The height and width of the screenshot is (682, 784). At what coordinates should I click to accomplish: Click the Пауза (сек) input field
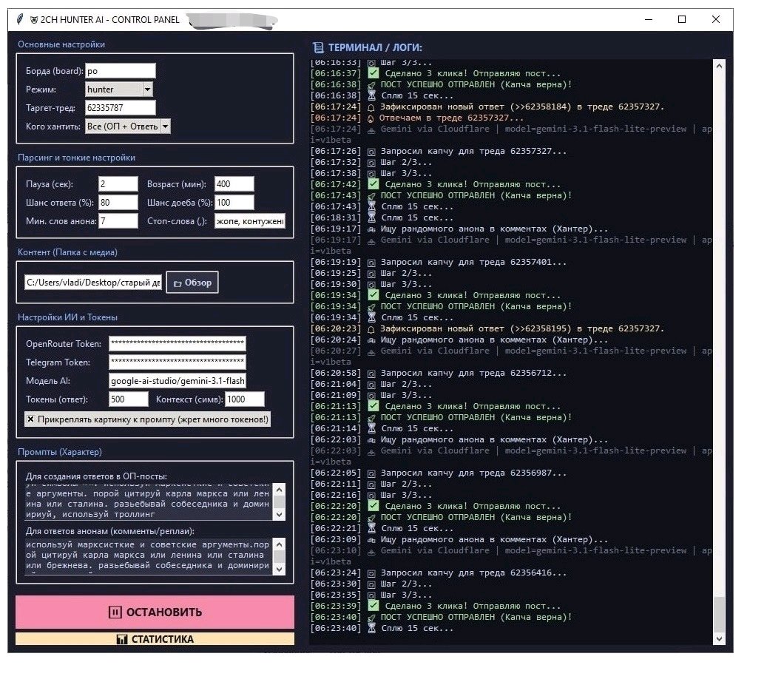pyautogui.click(x=118, y=184)
